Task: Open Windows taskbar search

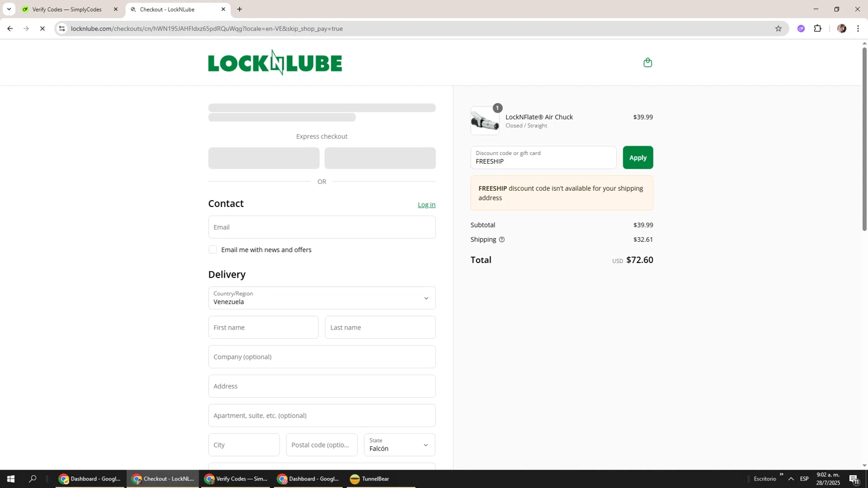Action: pyautogui.click(x=32, y=479)
